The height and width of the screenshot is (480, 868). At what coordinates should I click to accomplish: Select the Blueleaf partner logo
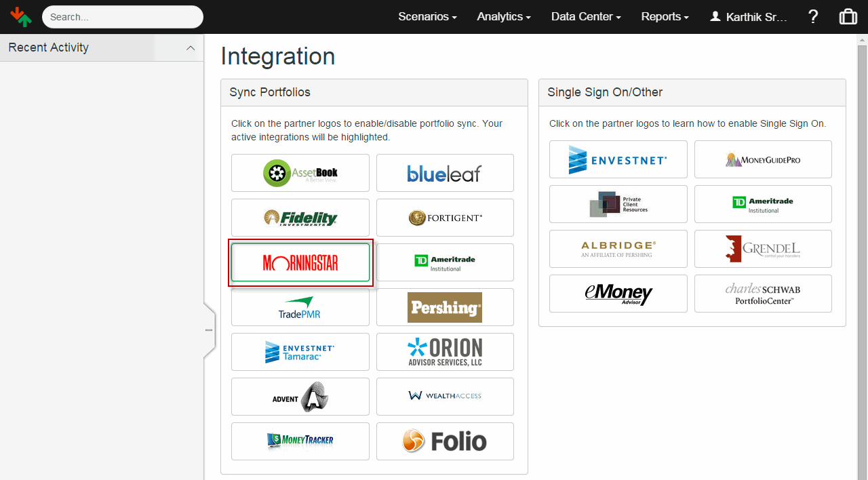tap(445, 173)
